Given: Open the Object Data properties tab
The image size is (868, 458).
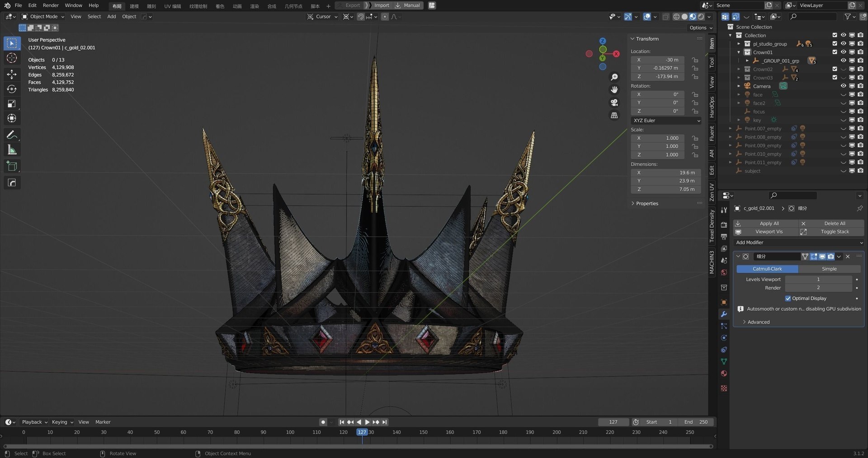Looking at the screenshot, I should (724, 362).
